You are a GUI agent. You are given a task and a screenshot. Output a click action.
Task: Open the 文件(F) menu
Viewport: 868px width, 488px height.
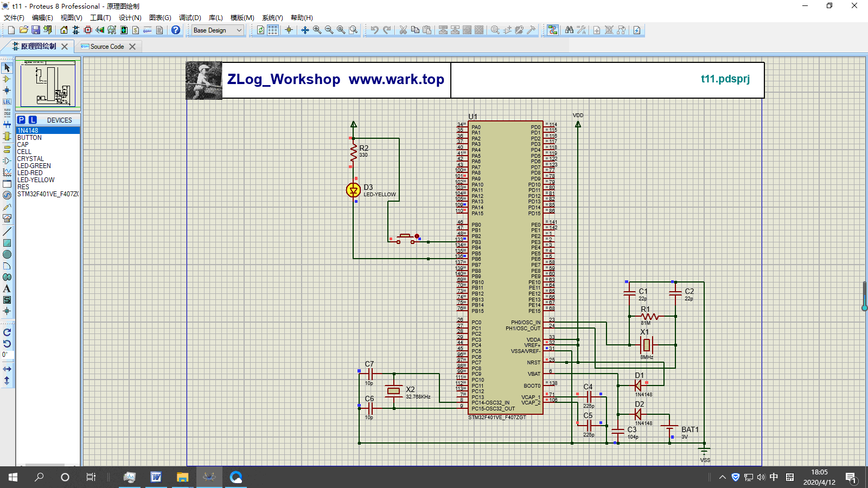(x=14, y=18)
